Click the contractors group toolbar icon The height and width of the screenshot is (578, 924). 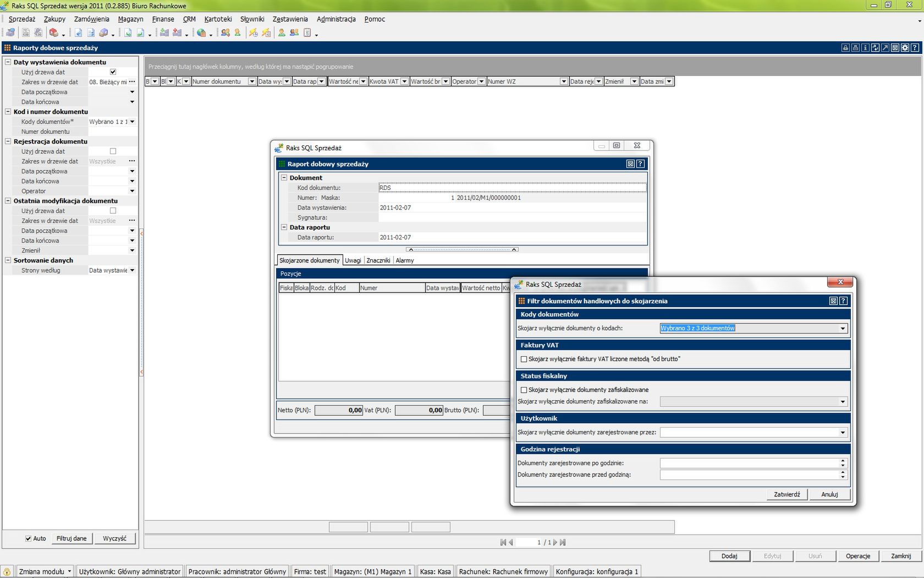pyautogui.click(x=226, y=32)
